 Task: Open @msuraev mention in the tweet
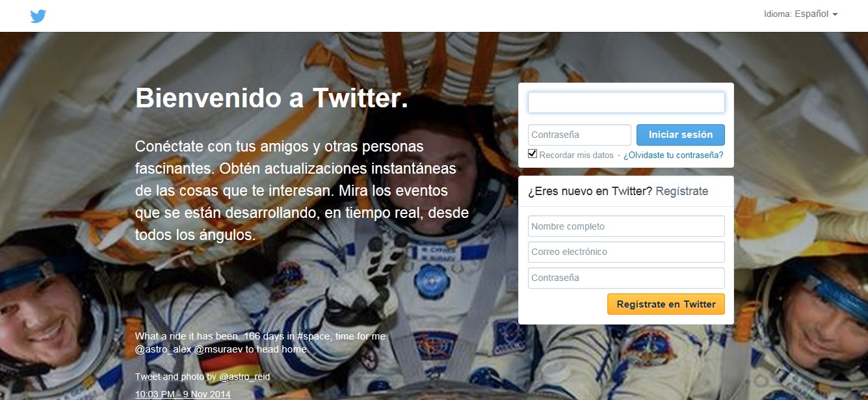click(x=218, y=349)
